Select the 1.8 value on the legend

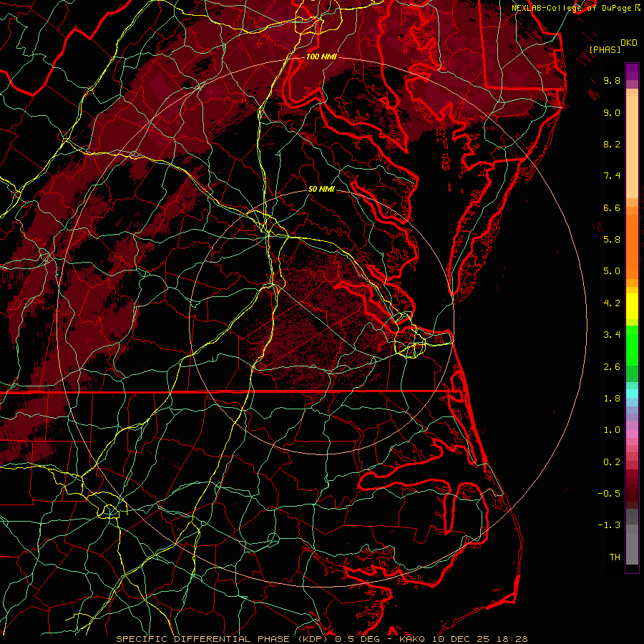pyautogui.click(x=612, y=399)
